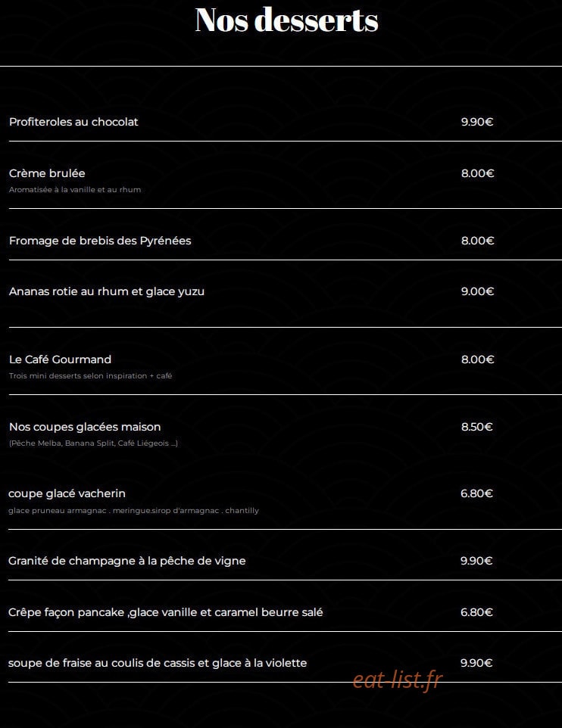Click Pêche Melba, Banana Split subtitle
Screen dimensions: 562x728
[93, 443]
